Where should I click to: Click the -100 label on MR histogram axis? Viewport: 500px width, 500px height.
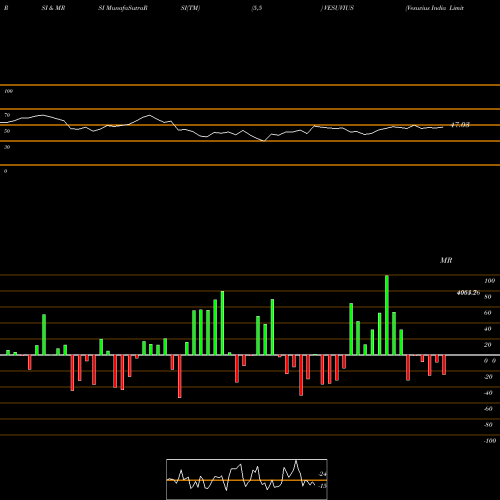pyautogui.click(x=490, y=441)
